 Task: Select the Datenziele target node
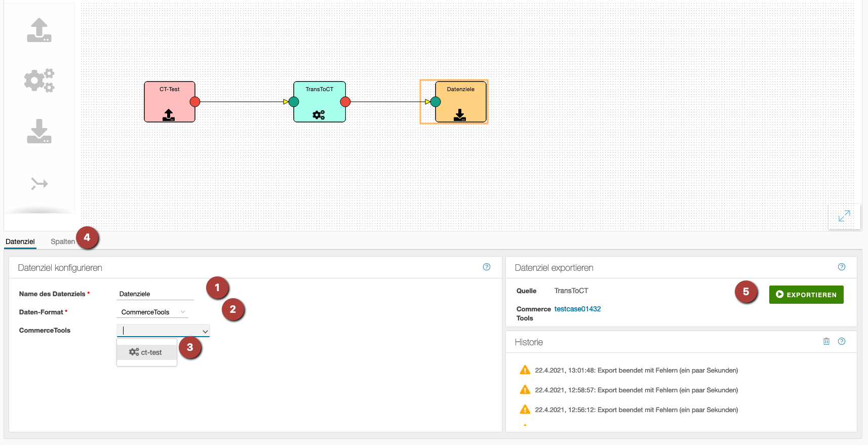(460, 102)
